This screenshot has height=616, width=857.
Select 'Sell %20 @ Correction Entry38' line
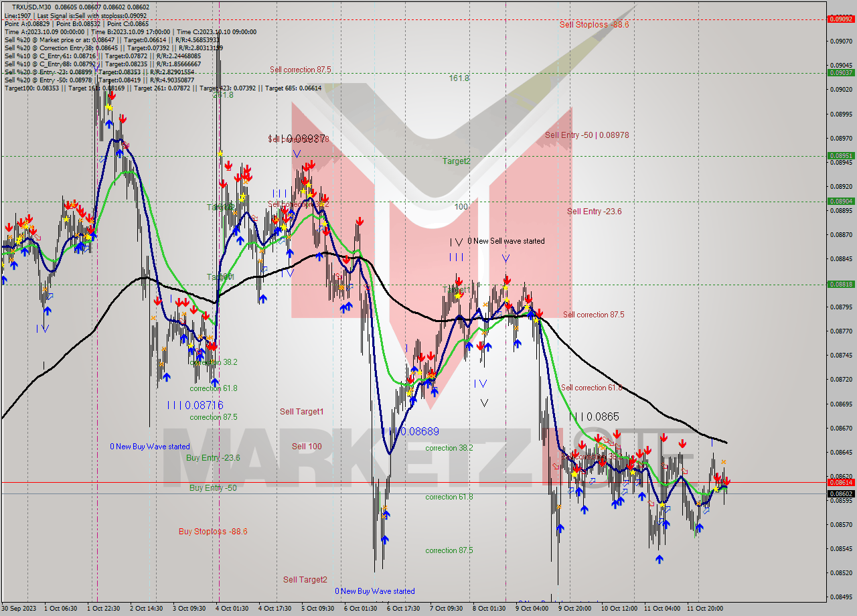point(114,48)
